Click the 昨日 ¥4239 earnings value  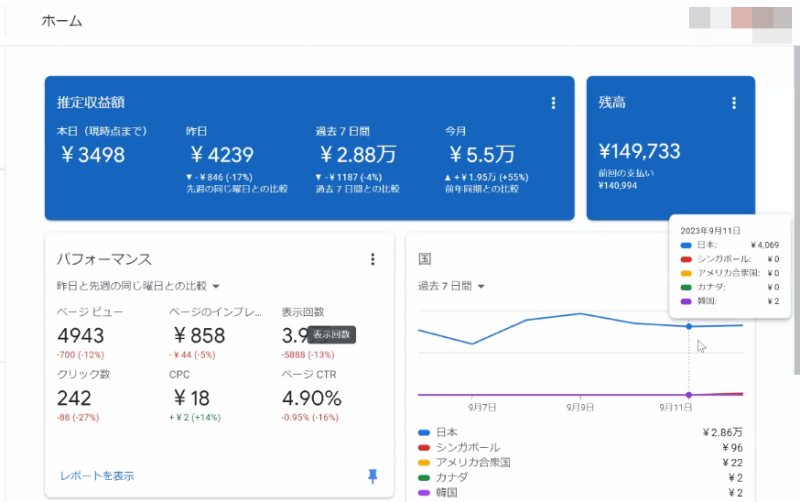click(220, 154)
